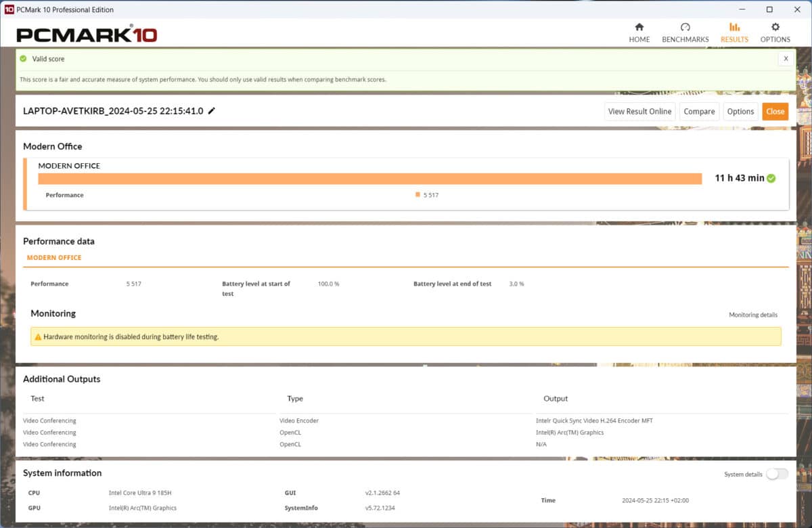Toggle the System details switch
Viewport: 812px width, 528px height.
(777, 474)
